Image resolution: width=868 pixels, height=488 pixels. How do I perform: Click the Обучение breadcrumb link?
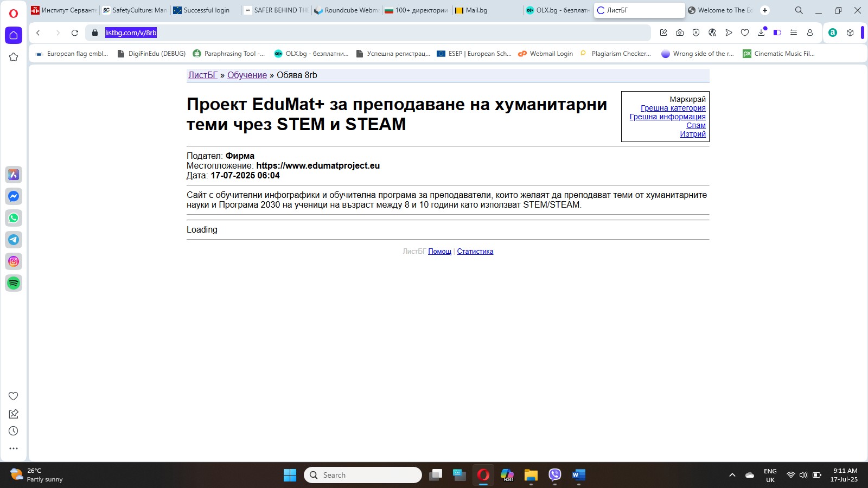point(247,75)
